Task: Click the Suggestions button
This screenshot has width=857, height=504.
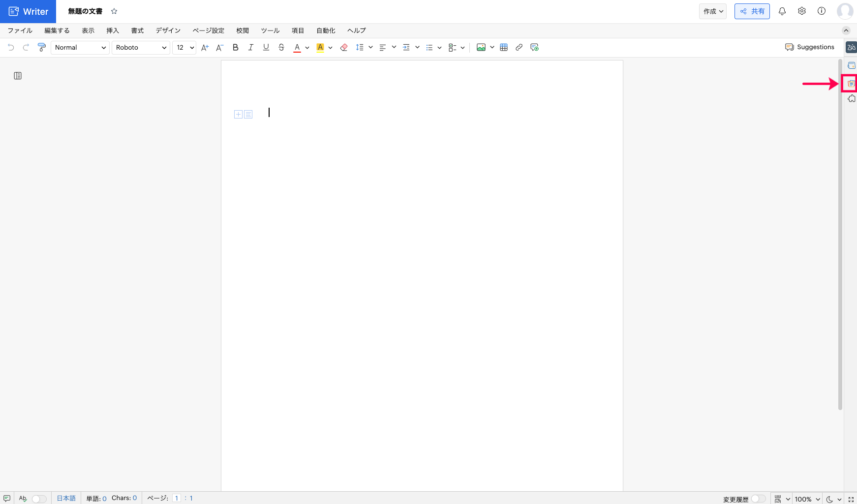Action: click(x=810, y=47)
